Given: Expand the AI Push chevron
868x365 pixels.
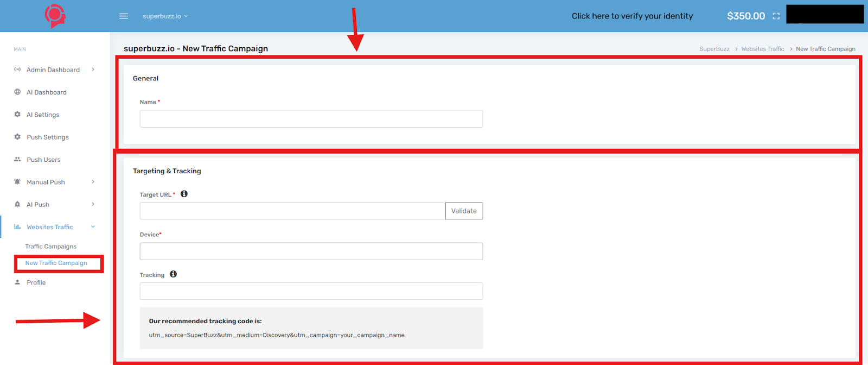Looking at the screenshot, I should [x=93, y=204].
